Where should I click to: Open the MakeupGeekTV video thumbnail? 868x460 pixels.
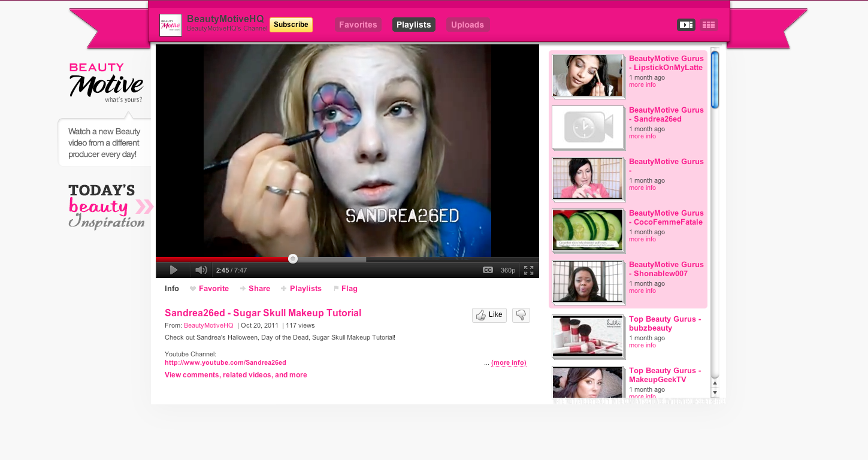click(x=588, y=383)
